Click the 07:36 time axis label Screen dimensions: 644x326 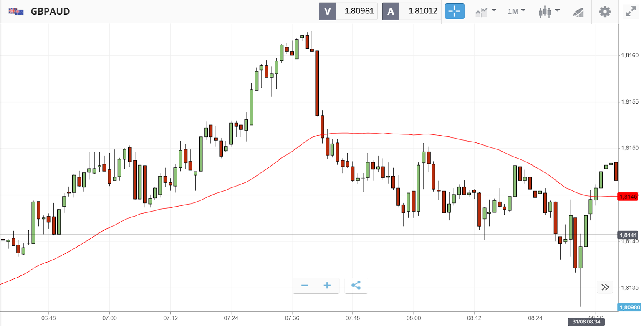292,318
